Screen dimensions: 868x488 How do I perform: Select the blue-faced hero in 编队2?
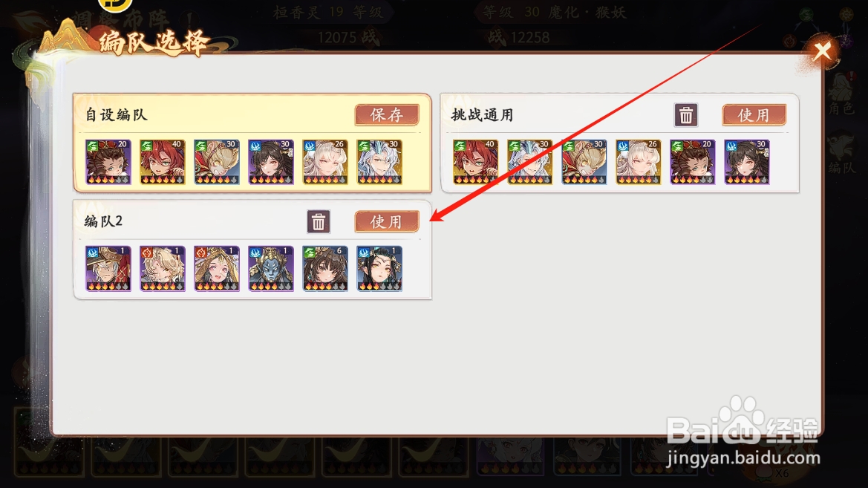coord(271,269)
